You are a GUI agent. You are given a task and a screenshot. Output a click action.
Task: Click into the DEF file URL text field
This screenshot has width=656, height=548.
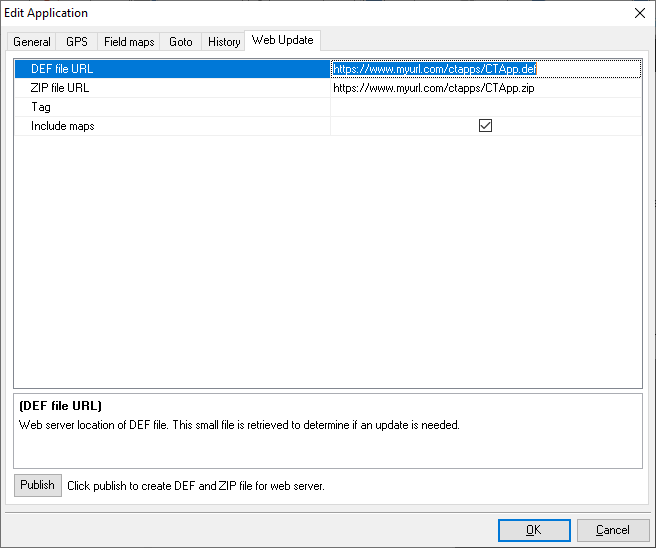click(485, 69)
